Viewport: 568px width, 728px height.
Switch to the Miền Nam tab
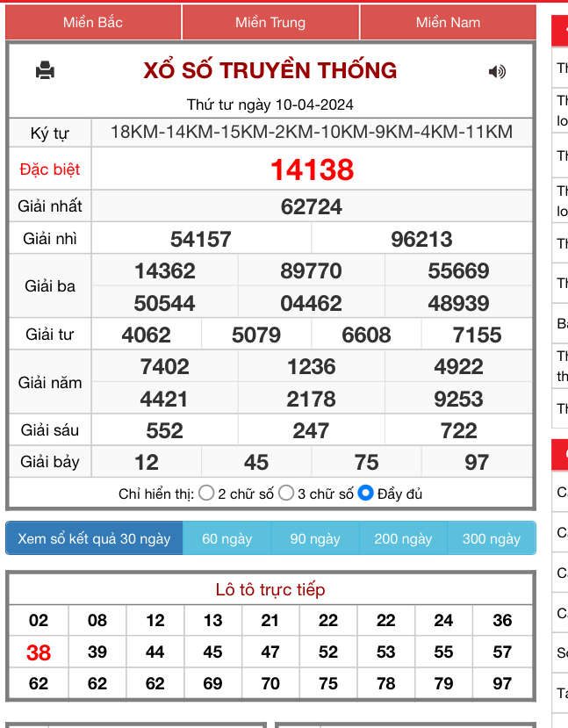click(448, 23)
